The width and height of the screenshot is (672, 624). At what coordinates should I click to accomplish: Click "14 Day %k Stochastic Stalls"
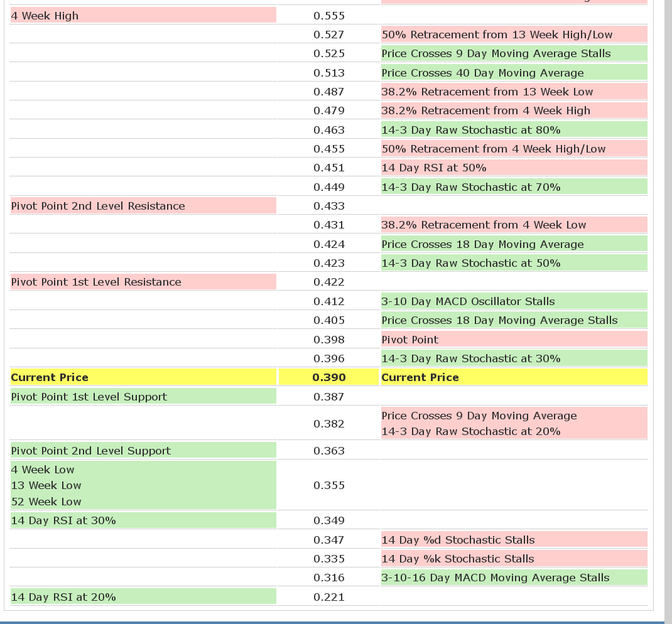pos(458,559)
